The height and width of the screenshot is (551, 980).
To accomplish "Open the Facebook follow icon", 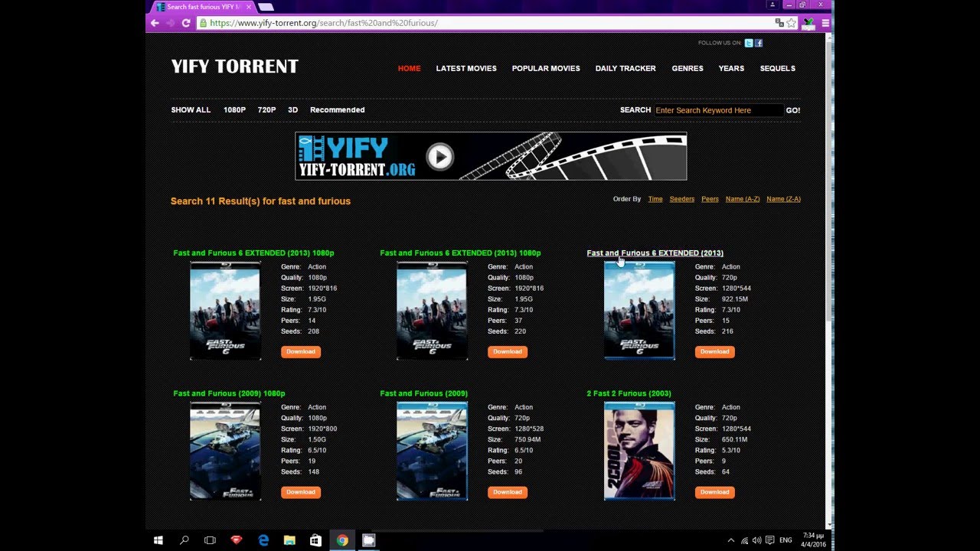I will pyautogui.click(x=759, y=43).
